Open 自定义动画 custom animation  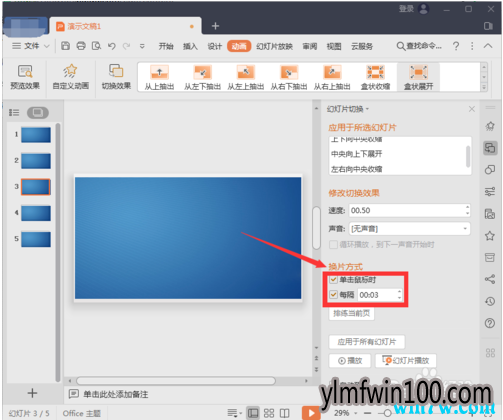click(x=71, y=77)
